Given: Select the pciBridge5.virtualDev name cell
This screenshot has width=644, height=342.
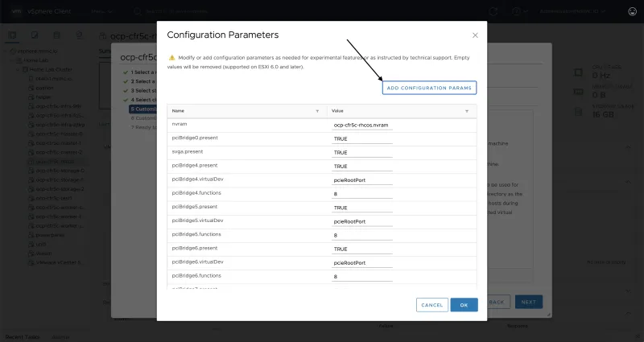Looking at the screenshot, I should (197, 220).
